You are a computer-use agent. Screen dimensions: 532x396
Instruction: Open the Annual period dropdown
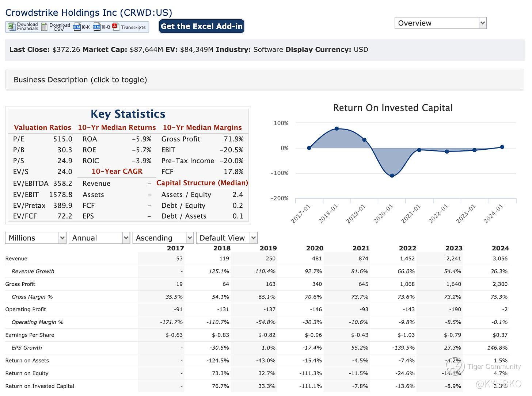(x=99, y=238)
